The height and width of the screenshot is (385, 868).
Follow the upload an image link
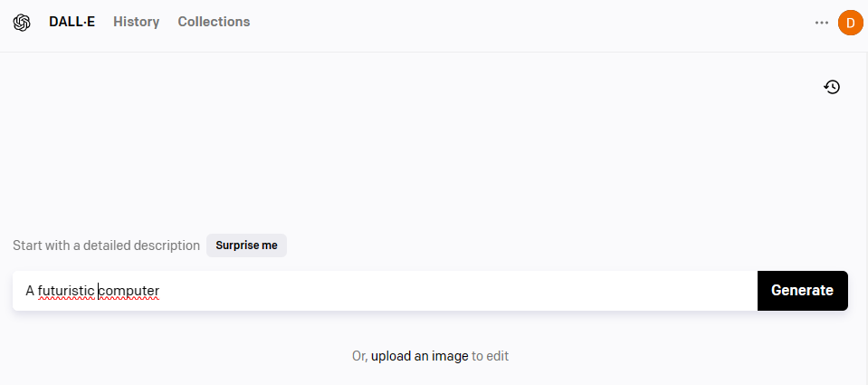click(419, 356)
